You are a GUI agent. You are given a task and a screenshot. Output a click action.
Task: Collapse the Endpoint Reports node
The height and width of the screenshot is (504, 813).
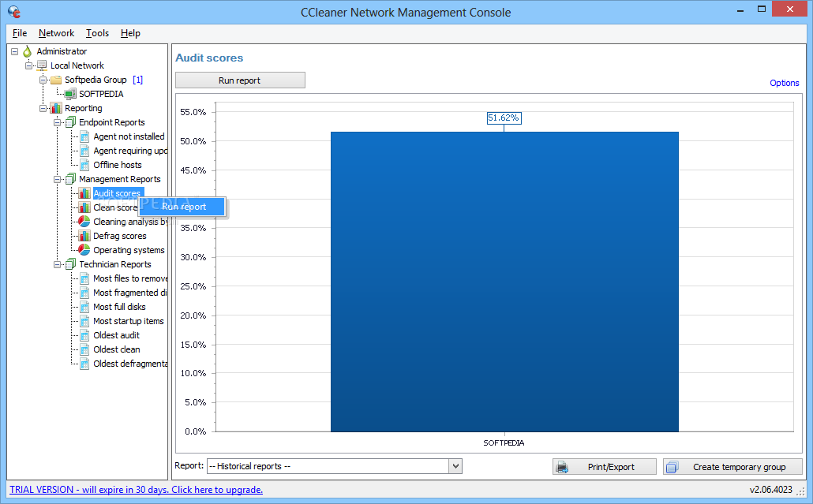click(57, 122)
